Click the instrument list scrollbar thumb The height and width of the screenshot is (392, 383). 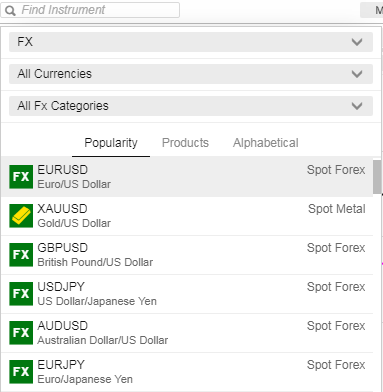tap(377, 177)
